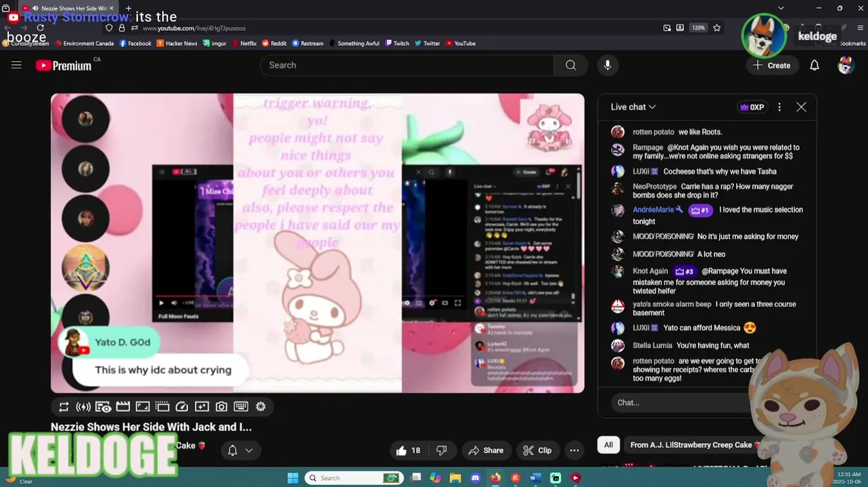Open the Netflix bookmark
Viewport: 868px width, 487px height.
coord(244,43)
